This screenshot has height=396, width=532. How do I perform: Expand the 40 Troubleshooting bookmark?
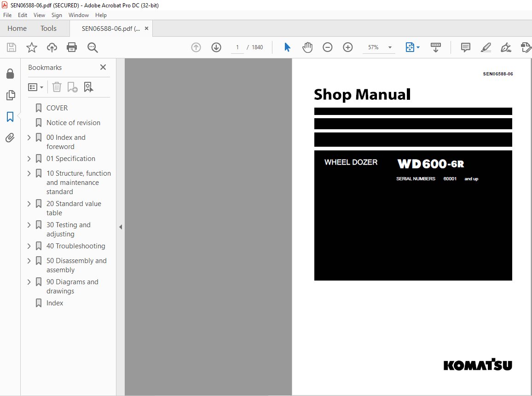coord(29,246)
